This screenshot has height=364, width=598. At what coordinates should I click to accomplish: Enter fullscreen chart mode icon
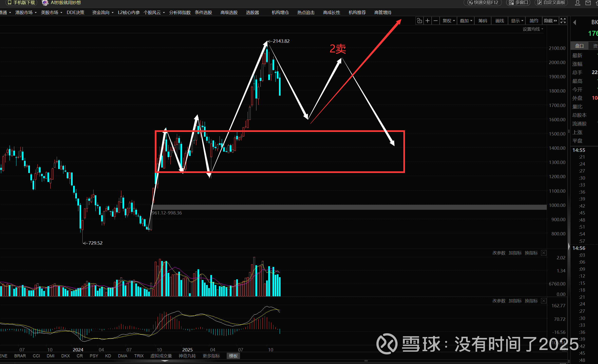click(x=563, y=21)
